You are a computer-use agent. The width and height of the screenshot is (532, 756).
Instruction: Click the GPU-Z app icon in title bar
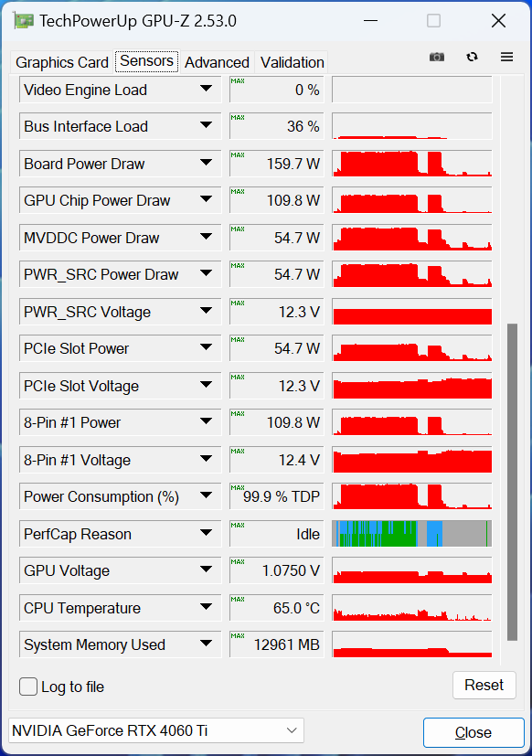24,21
